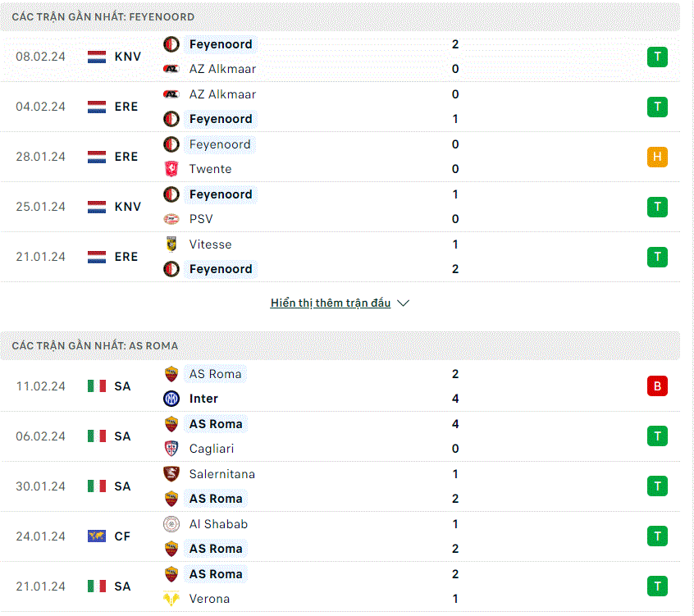Screen dimensions: 694x616
Task: Click the PSV club logo
Action: [x=171, y=219]
